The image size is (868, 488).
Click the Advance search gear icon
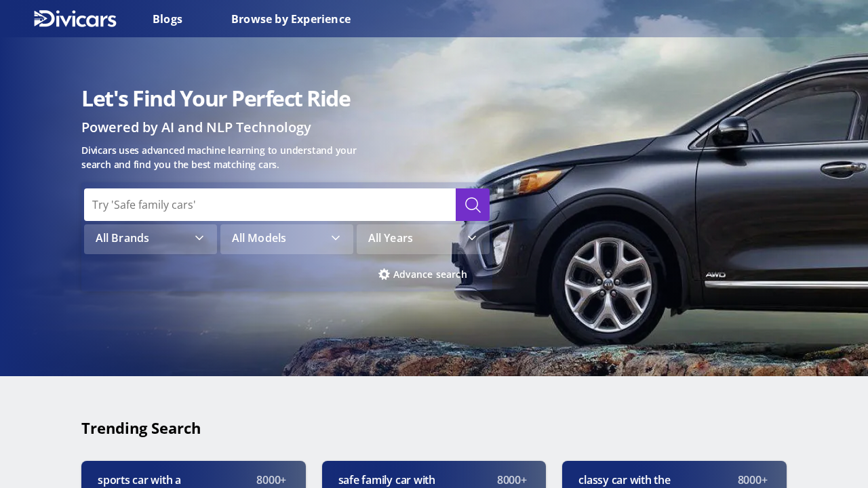pyautogui.click(x=384, y=274)
